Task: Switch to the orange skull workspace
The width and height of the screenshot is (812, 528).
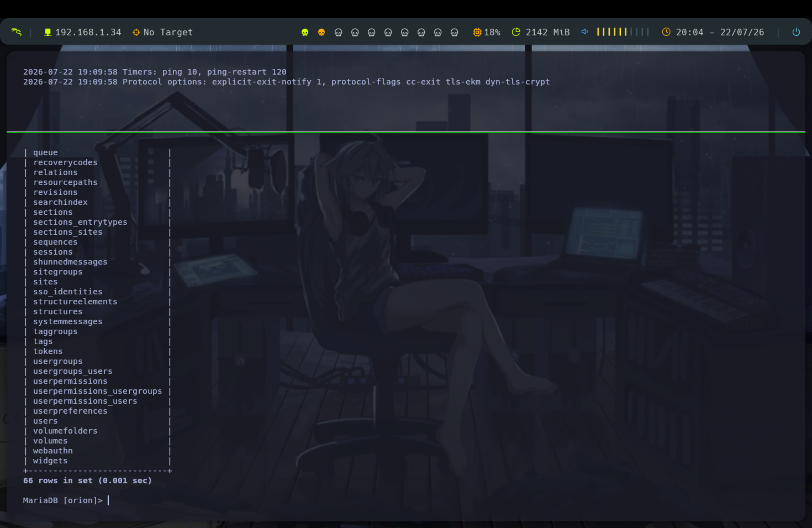Action: (321, 32)
